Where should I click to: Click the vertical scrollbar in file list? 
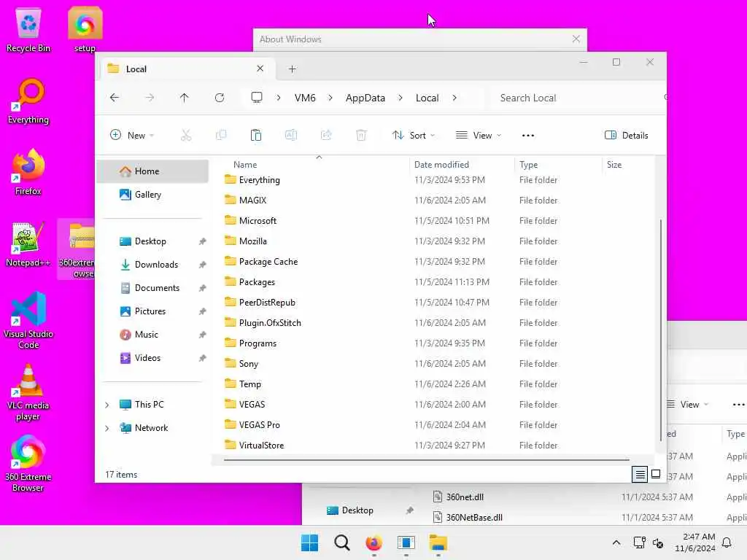click(660, 330)
